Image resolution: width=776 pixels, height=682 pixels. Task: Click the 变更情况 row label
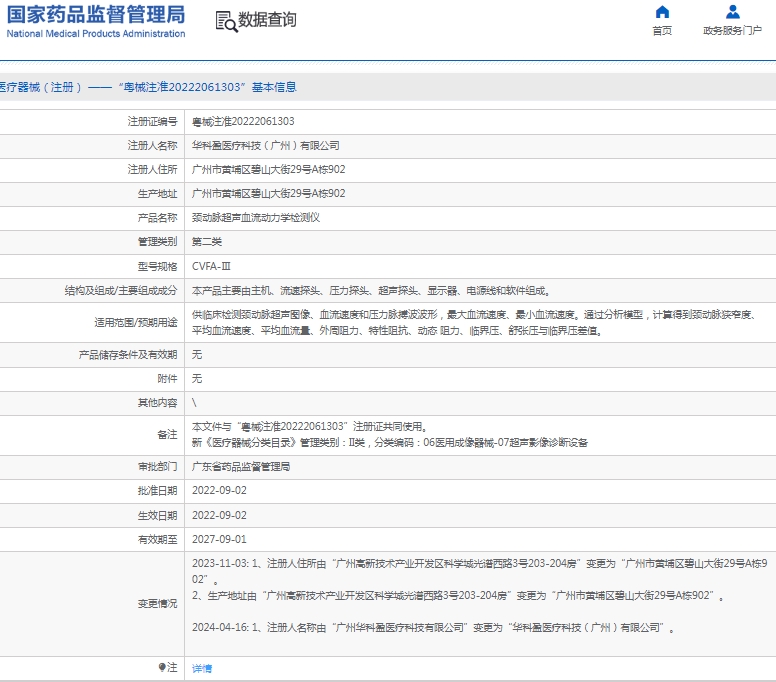(x=157, y=603)
